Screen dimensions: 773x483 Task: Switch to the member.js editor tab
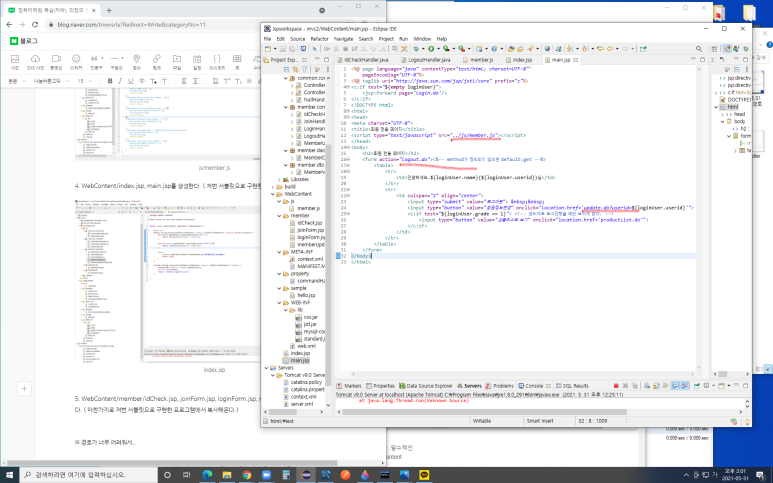tap(478, 60)
